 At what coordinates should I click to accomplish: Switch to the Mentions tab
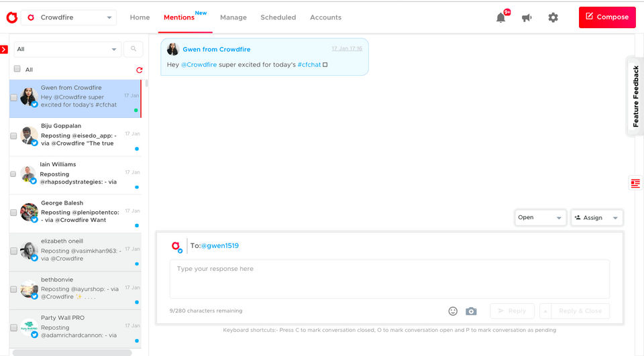pos(179,17)
